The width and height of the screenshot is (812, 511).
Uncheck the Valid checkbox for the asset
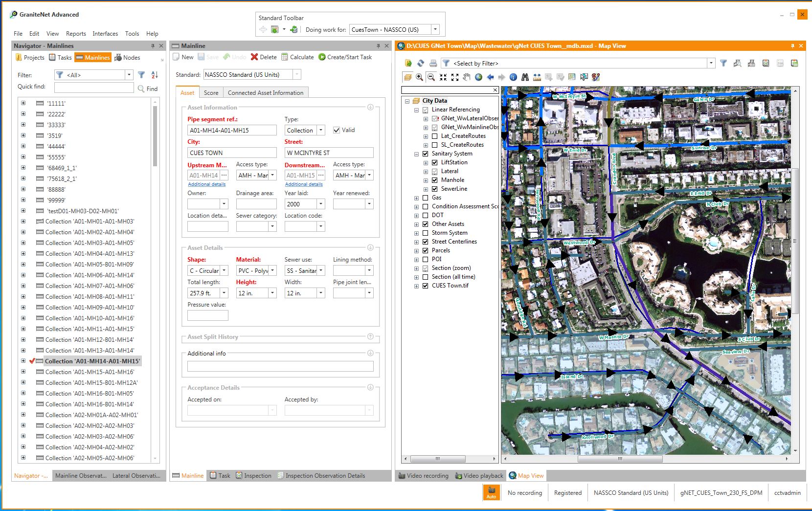click(x=336, y=130)
